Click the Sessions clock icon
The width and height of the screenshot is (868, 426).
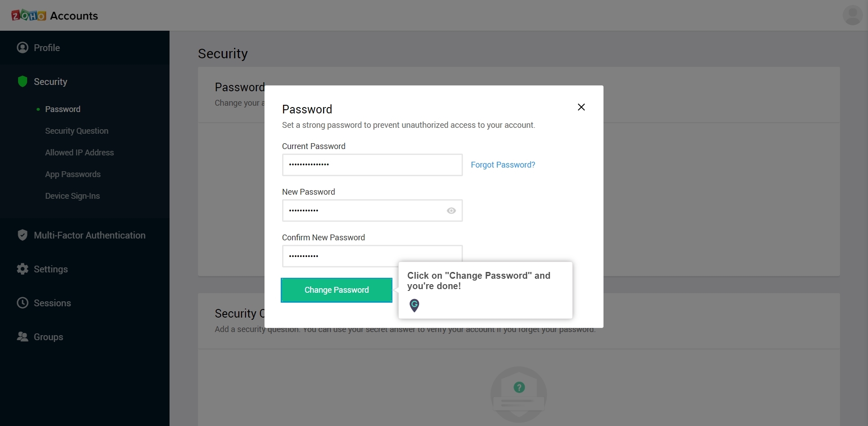pyautogui.click(x=23, y=303)
